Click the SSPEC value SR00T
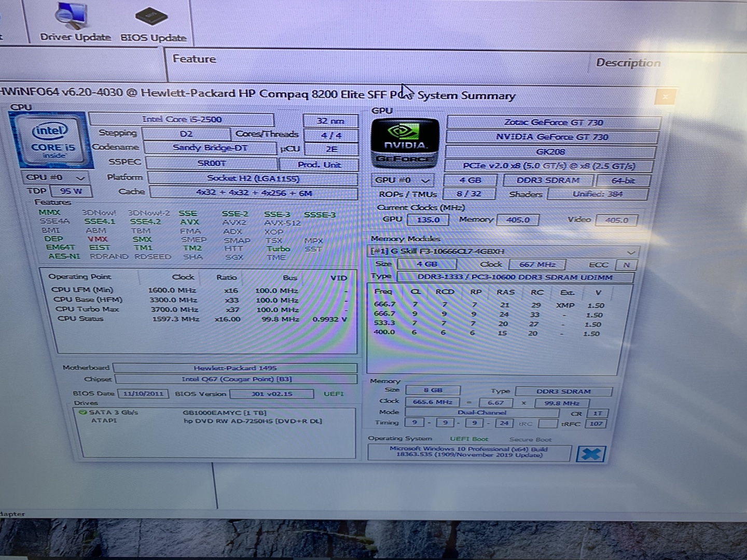This screenshot has height=560, width=747. [212, 163]
